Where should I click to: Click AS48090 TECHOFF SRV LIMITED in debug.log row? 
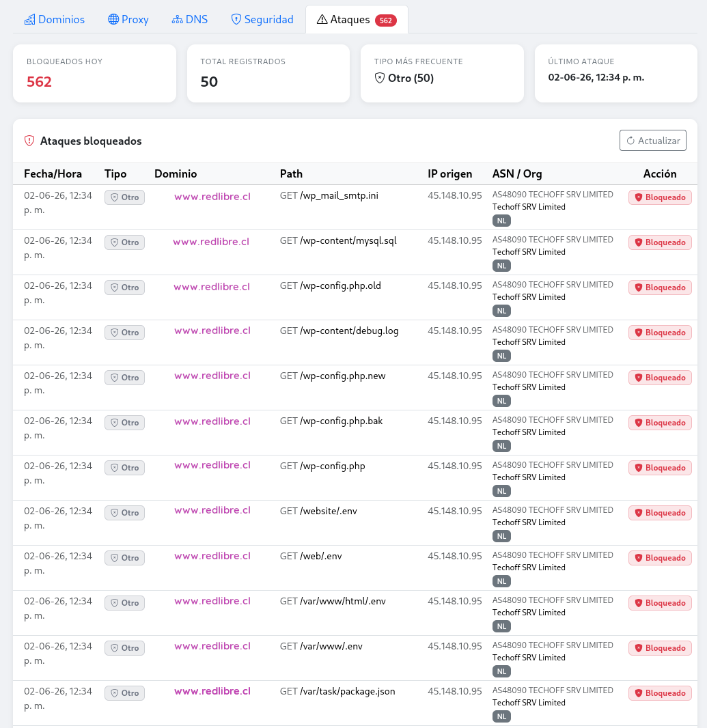click(x=553, y=330)
